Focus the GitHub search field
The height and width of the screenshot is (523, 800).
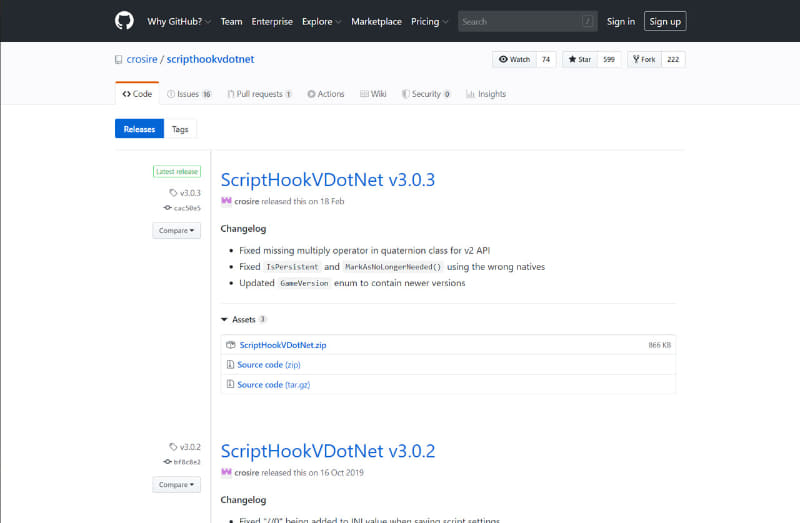[x=528, y=21]
